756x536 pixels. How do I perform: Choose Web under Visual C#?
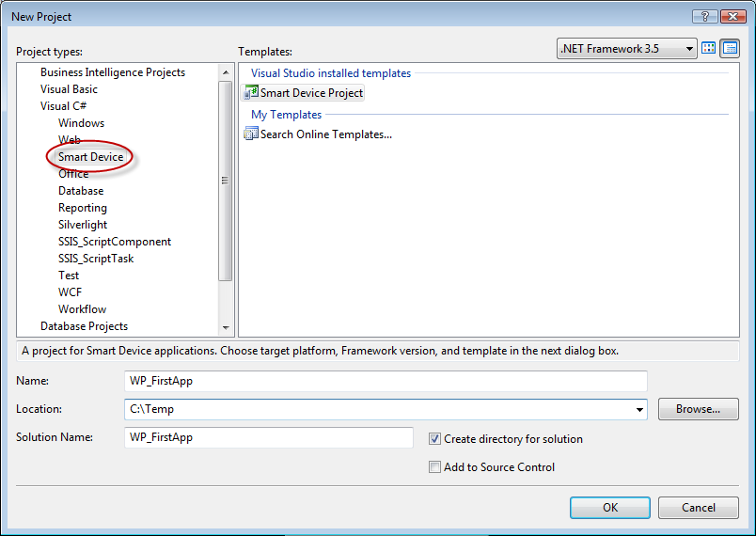click(x=70, y=140)
